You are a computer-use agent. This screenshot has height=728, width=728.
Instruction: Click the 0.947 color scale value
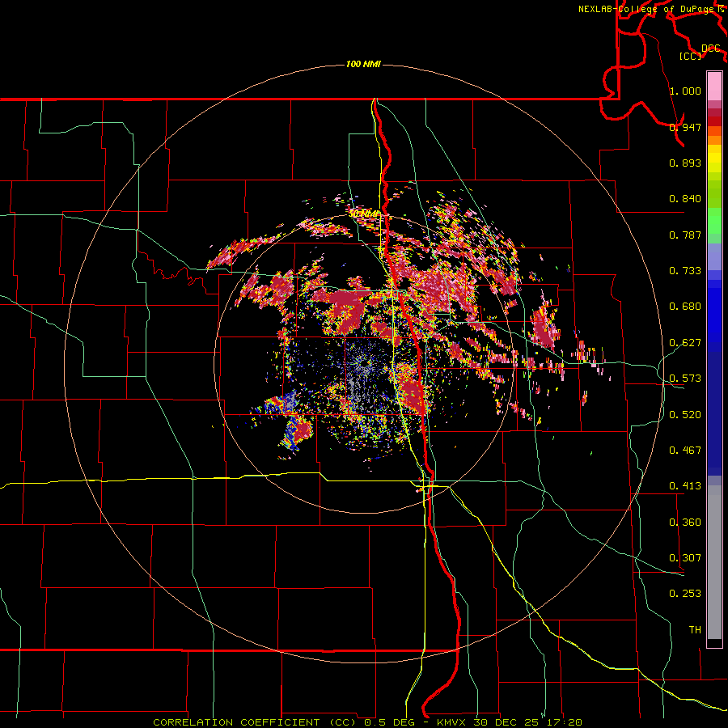[685, 127]
